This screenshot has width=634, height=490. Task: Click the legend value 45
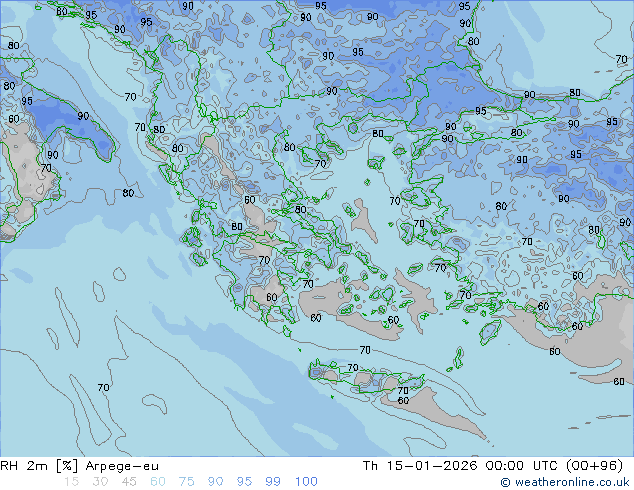coord(129,482)
